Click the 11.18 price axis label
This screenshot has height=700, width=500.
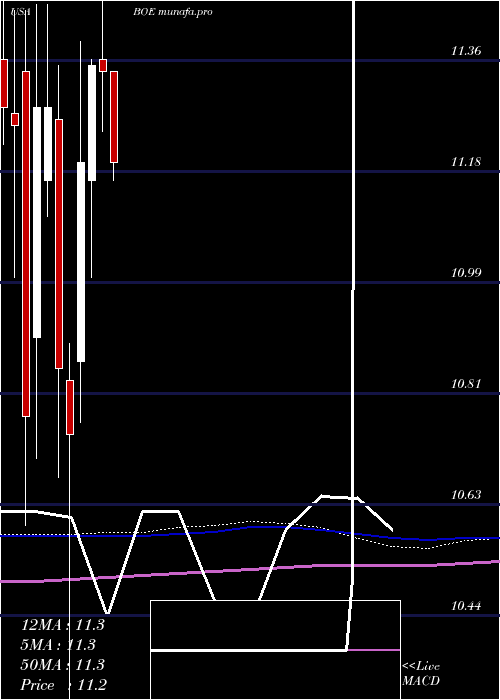tap(466, 161)
